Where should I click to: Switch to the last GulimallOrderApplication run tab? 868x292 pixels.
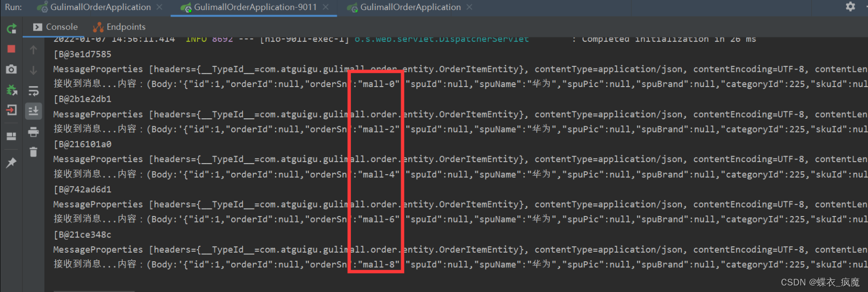pos(410,7)
